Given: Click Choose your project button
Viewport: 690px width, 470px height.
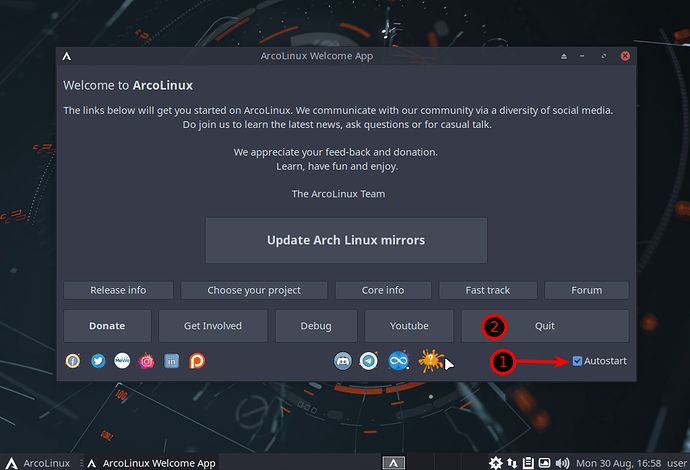Looking at the screenshot, I should [254, 290].
